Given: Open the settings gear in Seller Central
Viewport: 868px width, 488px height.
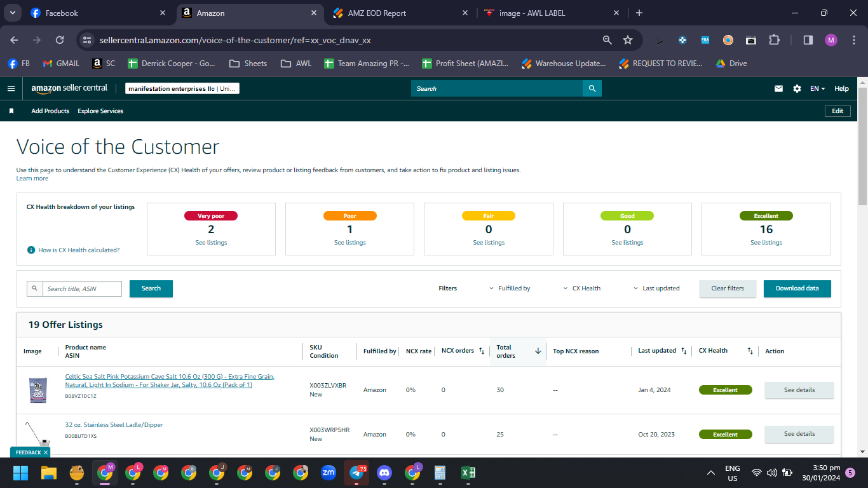Looking at the screenshot, I should tap(797, 88).
